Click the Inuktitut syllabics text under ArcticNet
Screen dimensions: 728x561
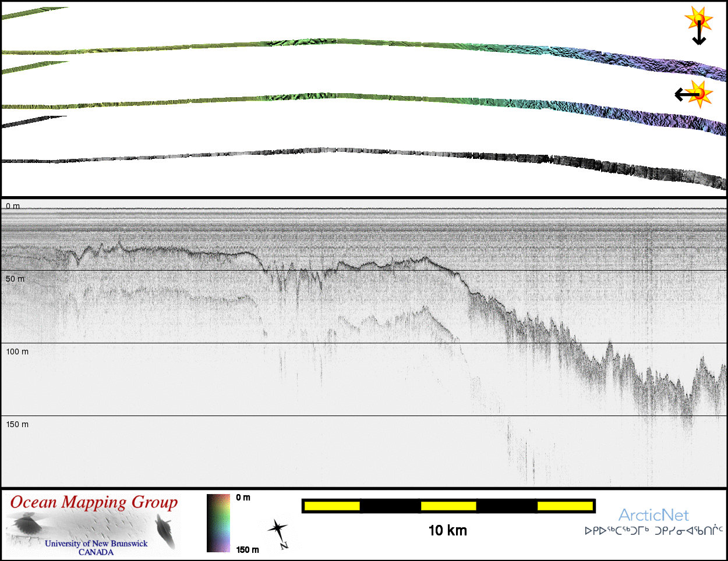[x=653, y=531]
